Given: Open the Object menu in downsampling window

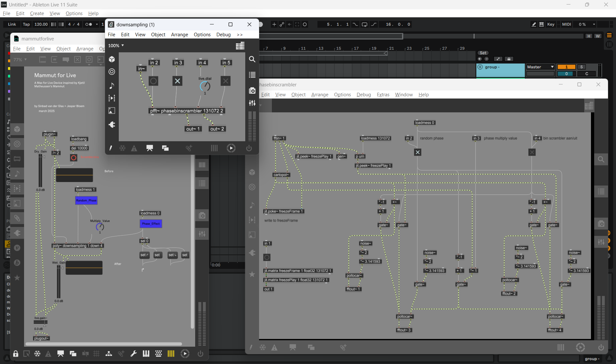Looking at the screenshot, I should point(158,35).
